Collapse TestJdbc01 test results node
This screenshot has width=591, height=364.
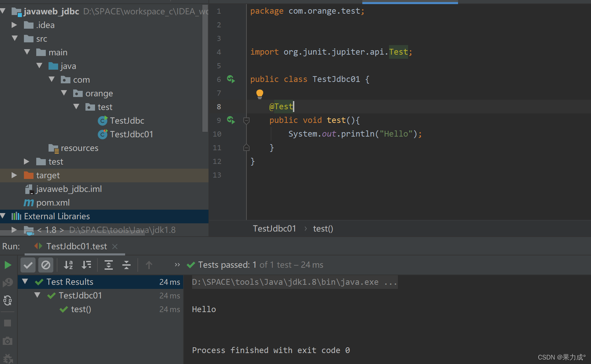coord(37,295)
